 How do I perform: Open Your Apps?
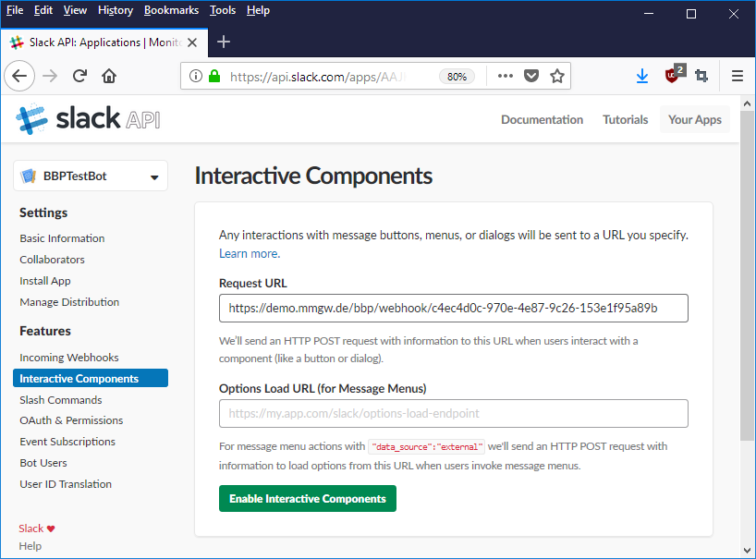tap(695, 119)
